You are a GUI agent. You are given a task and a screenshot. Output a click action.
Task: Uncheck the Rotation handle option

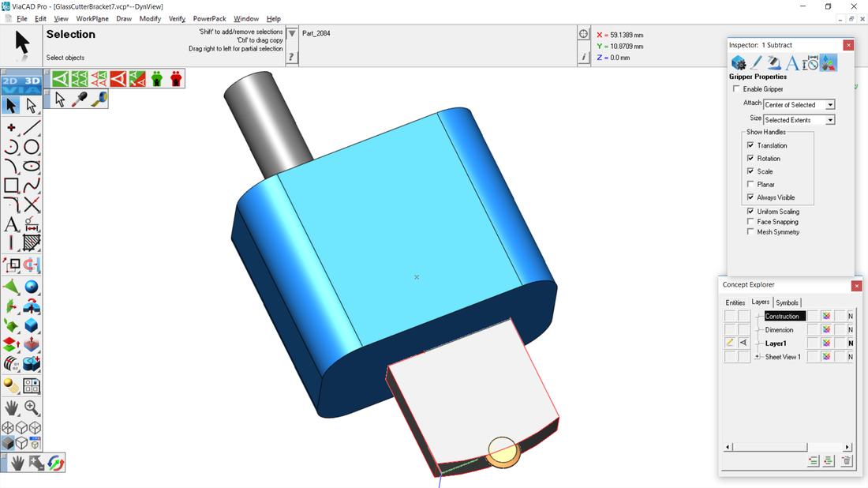pos(750,159)
